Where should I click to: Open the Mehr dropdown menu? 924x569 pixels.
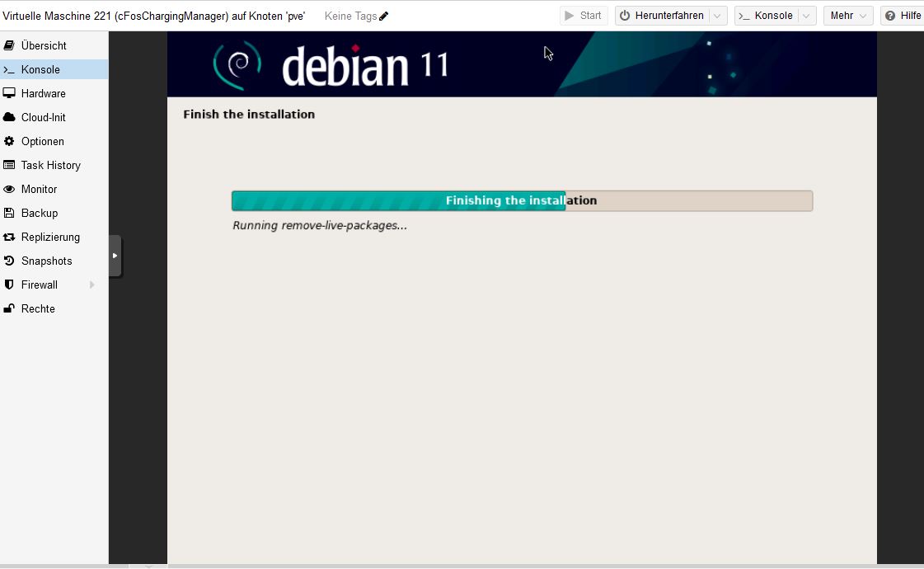pyautogui.click(x=848, y=16)
